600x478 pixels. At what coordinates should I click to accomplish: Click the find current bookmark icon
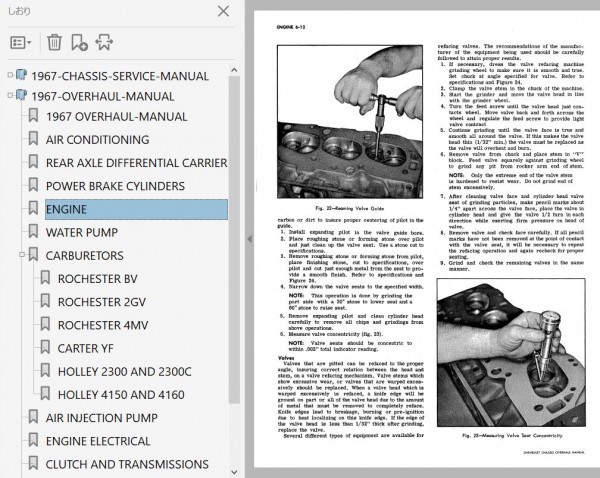click(104, 42)
